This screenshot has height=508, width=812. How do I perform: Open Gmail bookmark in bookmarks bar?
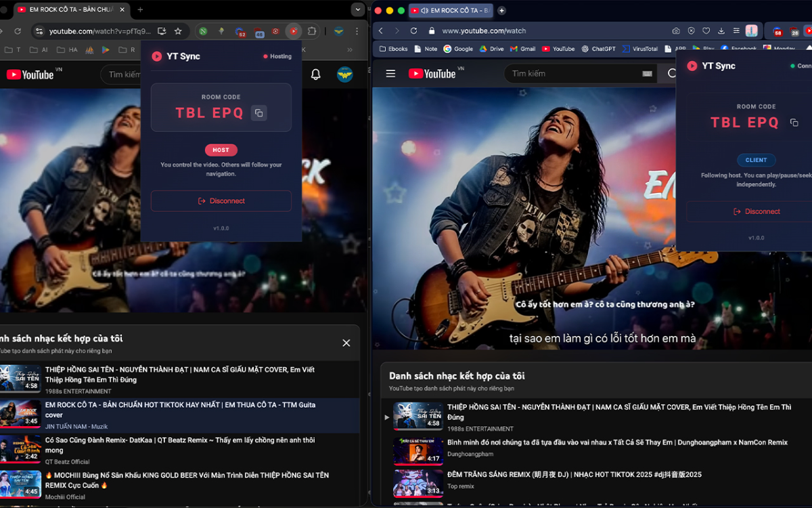pos(522,49)
